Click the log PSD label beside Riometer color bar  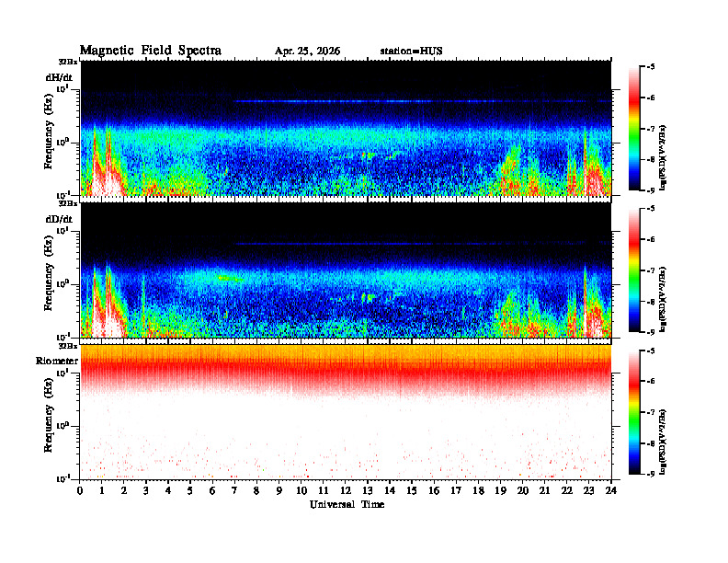click(663, 442)
